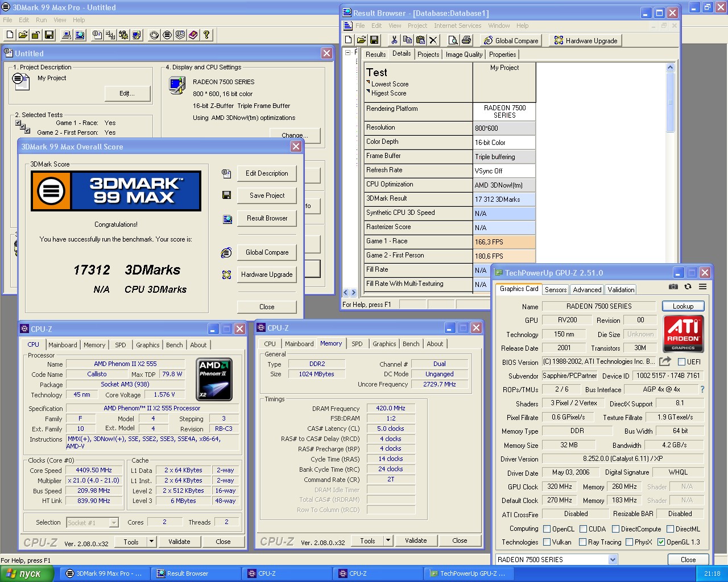Toggle CUDA checkbox in GPU-Z
Screen dimensions: 728x582
584,529
